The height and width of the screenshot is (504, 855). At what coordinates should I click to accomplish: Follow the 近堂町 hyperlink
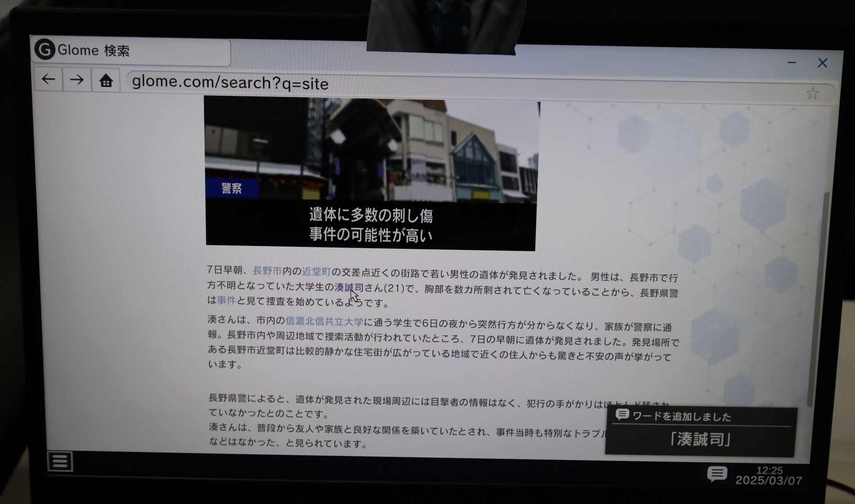tap(316, 272)
